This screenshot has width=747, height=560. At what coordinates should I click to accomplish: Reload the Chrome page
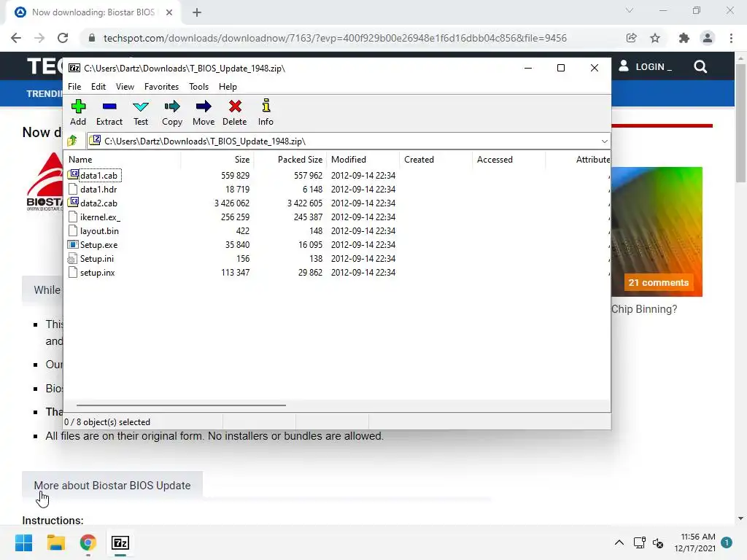(63, 38)
